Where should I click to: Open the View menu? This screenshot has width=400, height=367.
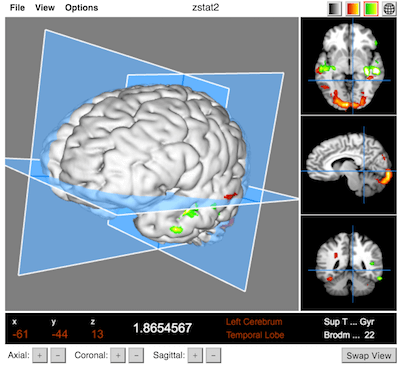(45, 8)
